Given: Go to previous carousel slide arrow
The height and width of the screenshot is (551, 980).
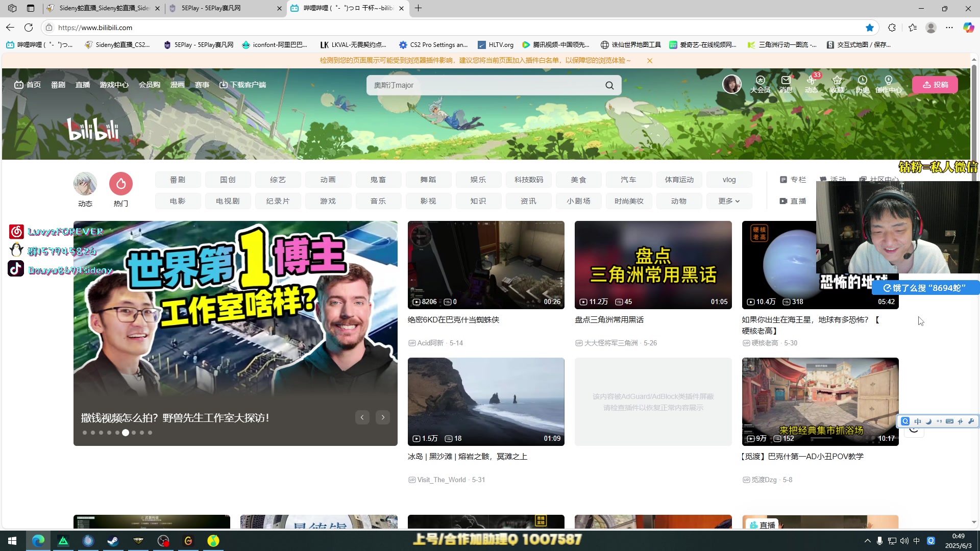Looking at the screenshot, I should (x=362, y=417).
